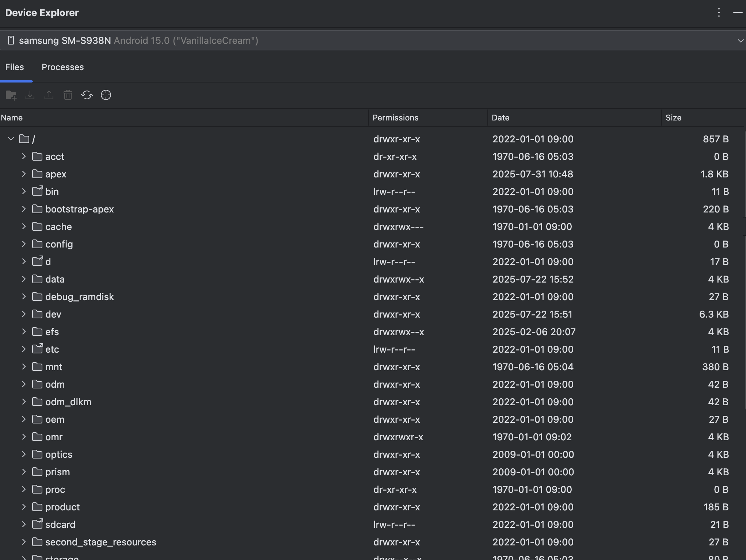Select the Files tab
The image size is (746, 560).
(15, 67)
